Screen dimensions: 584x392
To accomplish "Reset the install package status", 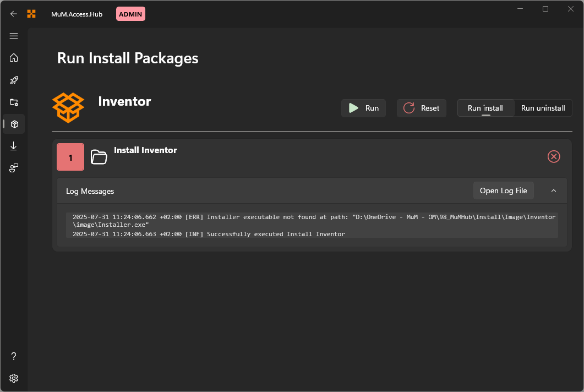I will click(421, 108).
